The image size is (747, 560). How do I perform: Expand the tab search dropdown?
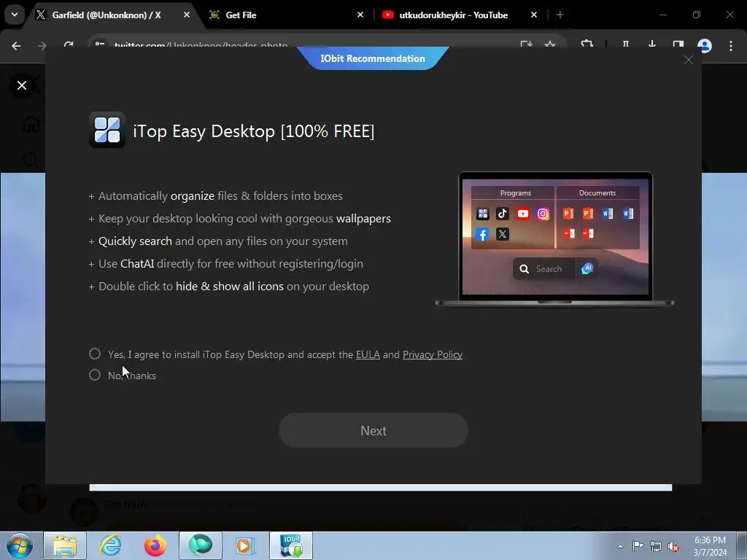click(15, 15)
